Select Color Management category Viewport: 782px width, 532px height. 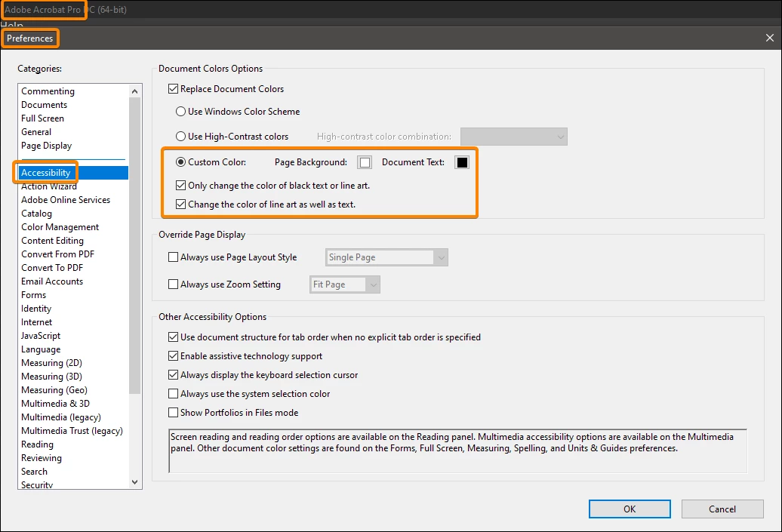73,227
